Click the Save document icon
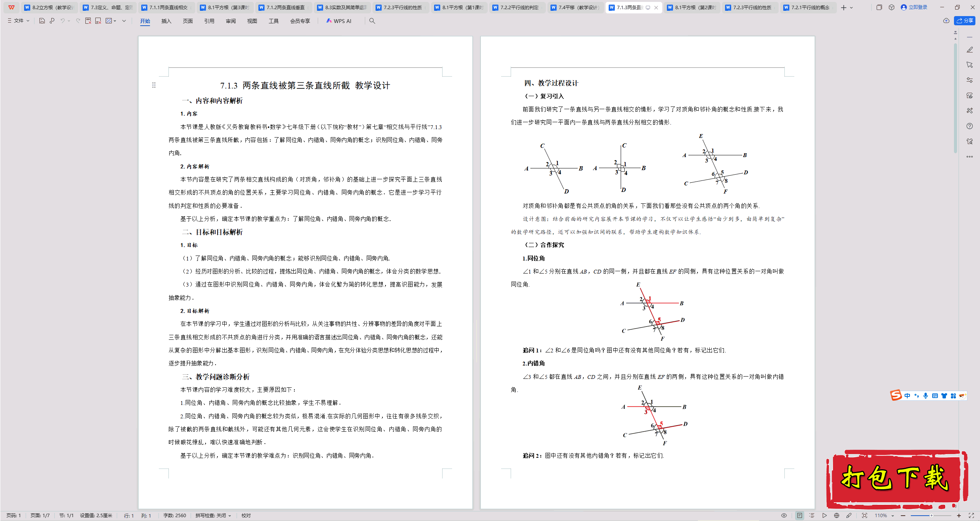Viewport: 980px width, 521px height. tap(42, 21)
